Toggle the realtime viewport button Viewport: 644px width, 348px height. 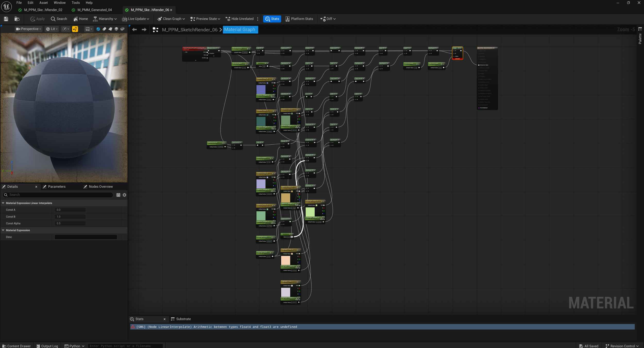(75, 29)
